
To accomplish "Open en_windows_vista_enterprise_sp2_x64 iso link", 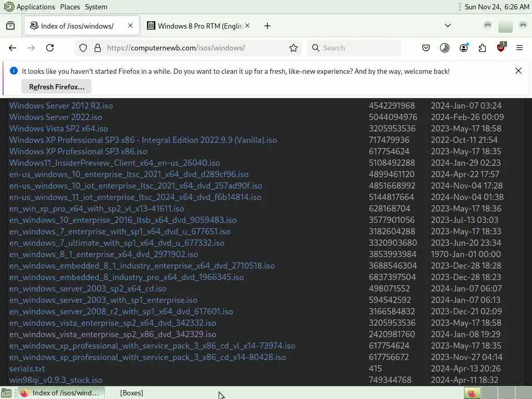I will click(x=113, y=323).
